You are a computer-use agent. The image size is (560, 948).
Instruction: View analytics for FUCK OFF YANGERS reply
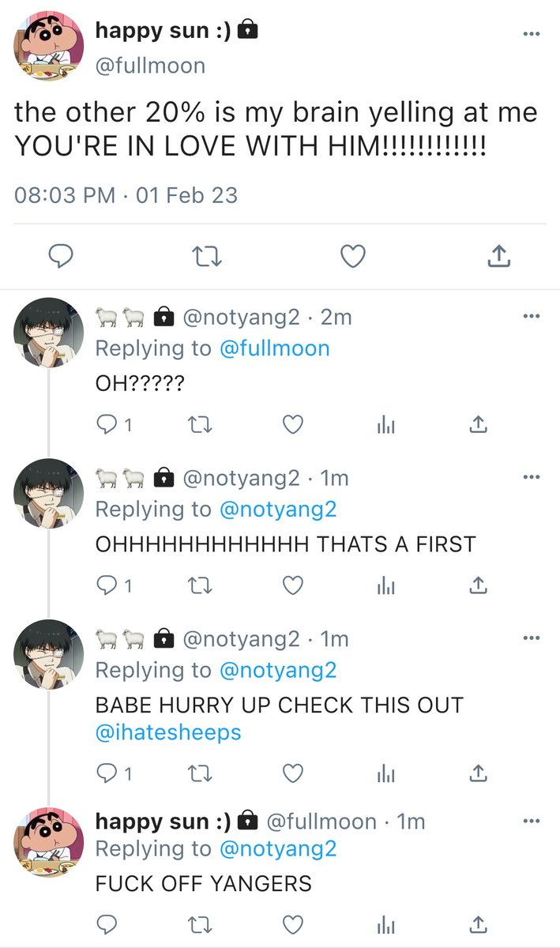[x=386, y=923]
